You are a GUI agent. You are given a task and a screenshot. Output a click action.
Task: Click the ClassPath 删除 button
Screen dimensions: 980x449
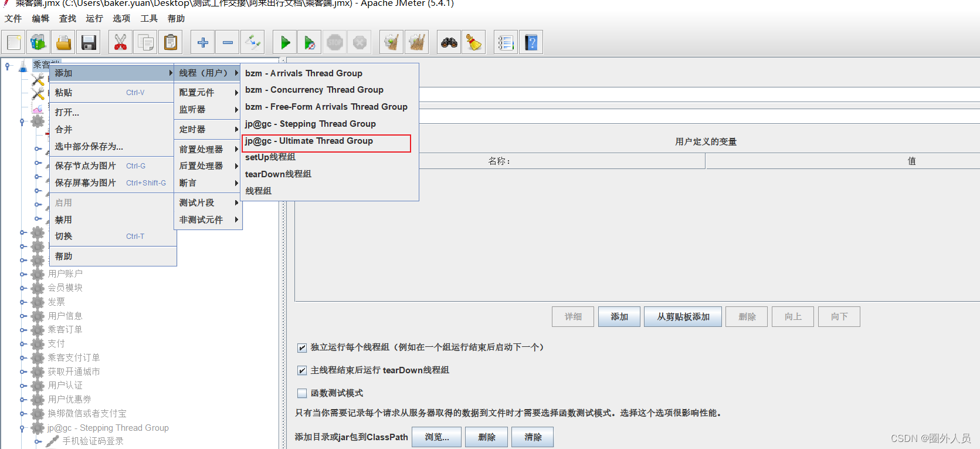pos(487,437)
